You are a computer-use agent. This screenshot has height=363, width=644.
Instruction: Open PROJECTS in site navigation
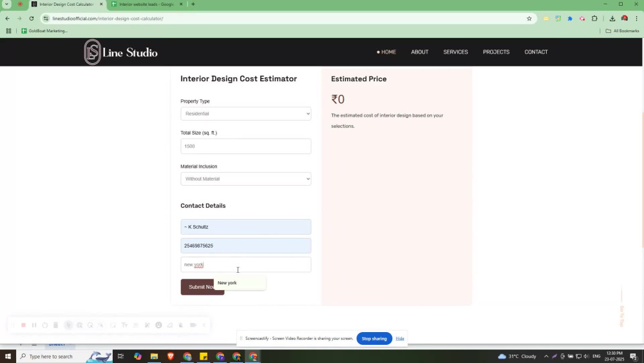click(496, 52)
